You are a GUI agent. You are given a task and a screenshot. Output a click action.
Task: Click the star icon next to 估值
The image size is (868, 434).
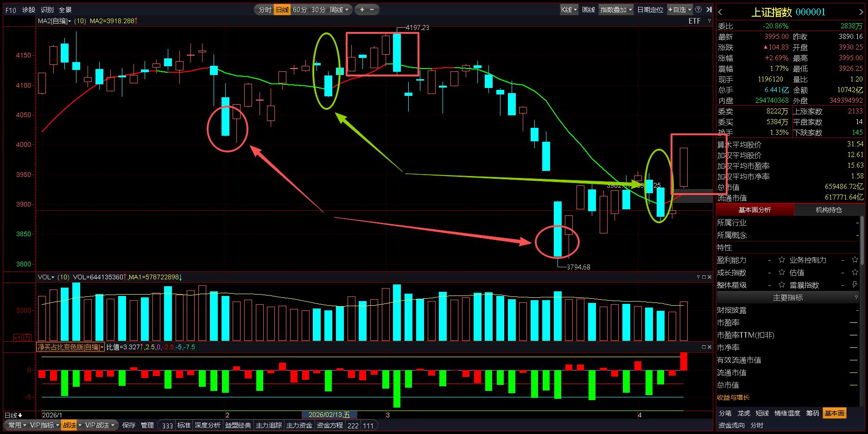(x=855, y=272)
